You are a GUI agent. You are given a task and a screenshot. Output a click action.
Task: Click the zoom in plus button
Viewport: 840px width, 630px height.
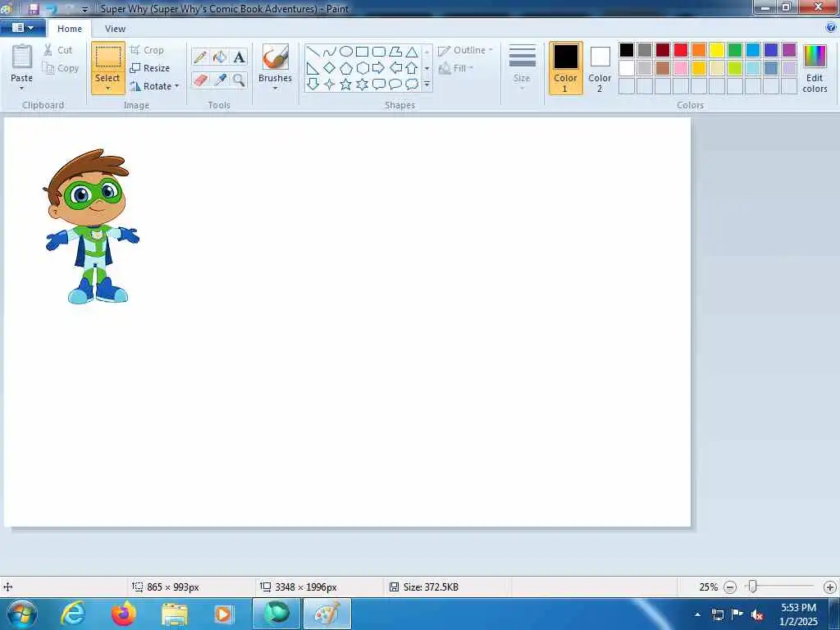point(830,587)
